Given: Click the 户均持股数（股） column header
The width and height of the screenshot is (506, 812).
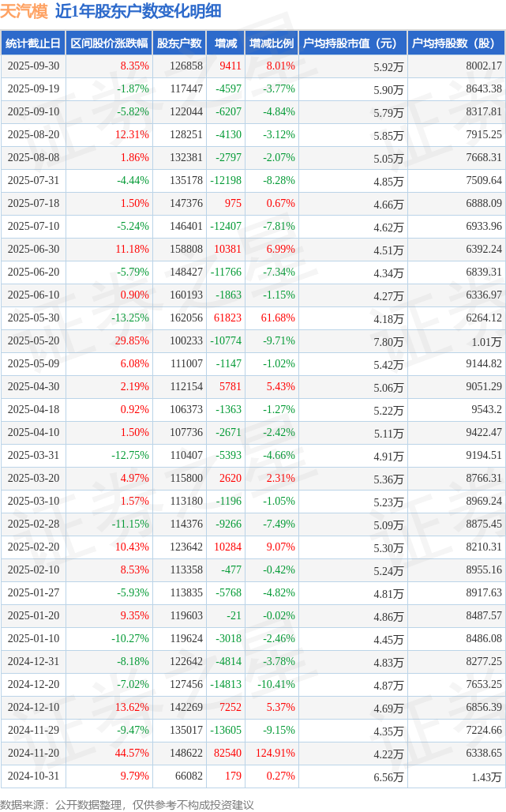Looking at the screenshot, I should (458, 43).
